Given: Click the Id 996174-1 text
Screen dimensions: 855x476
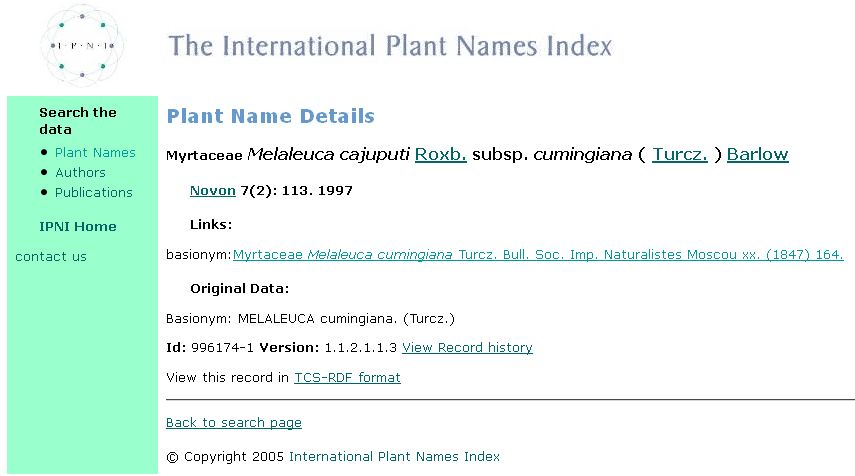Looking at the screenshot, I should tap(210, 348).
